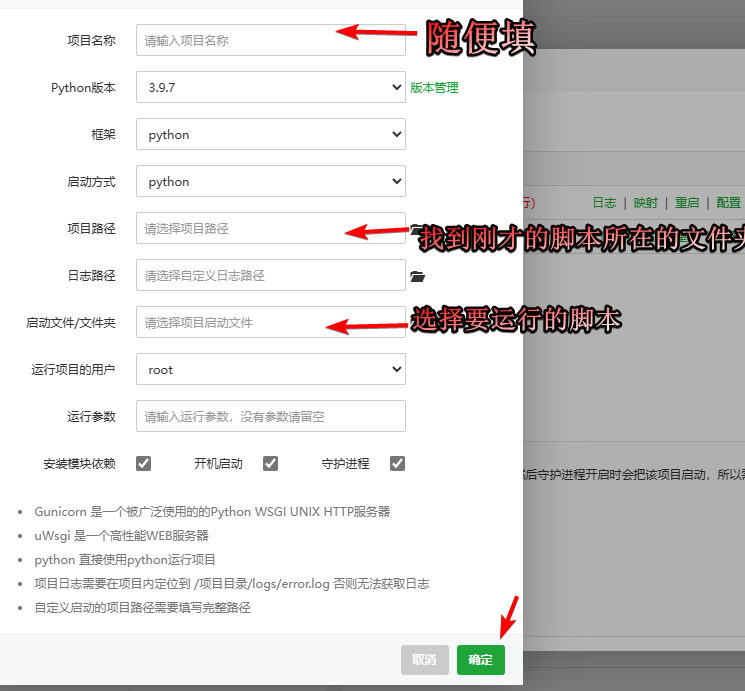Image resolution: width=745 pixels, height=691 pixels.
Task: Click the folder icon beside 项目路径
Action: pos(414,229)
